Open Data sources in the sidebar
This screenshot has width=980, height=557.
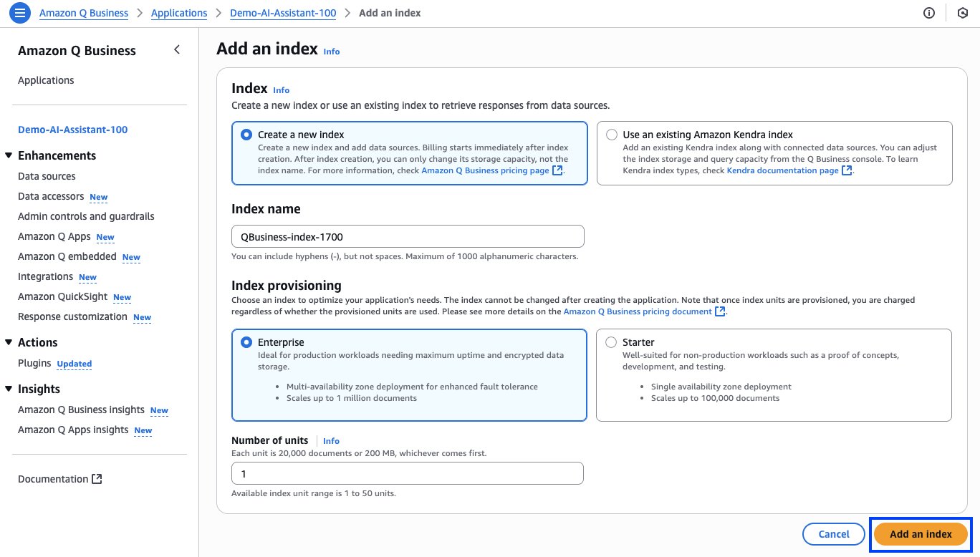pos(47,176)
